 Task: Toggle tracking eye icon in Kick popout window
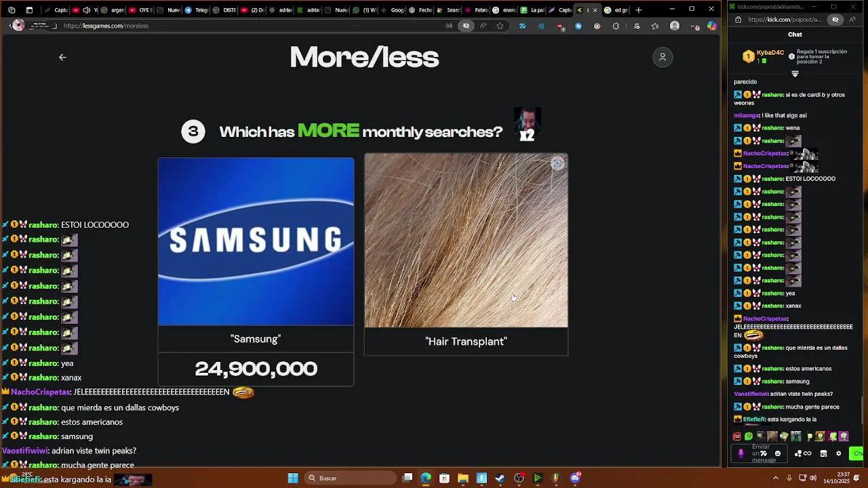tap(835, 20)
